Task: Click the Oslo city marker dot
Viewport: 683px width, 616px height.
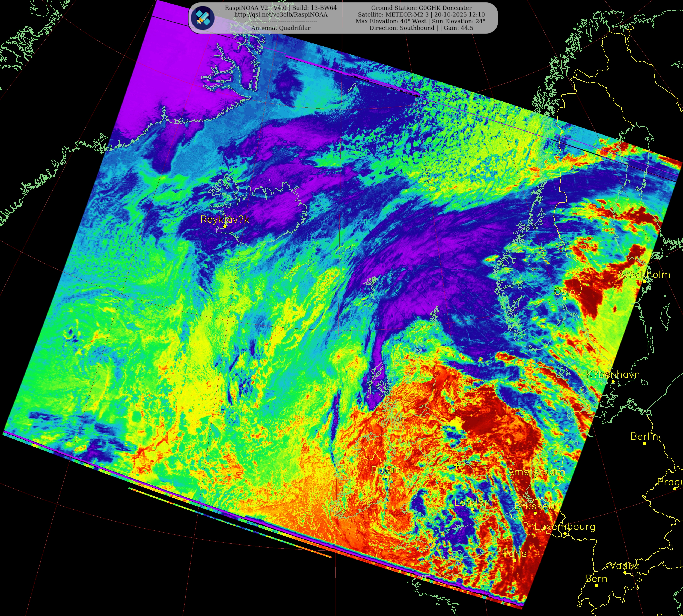Action: [565, 298]
